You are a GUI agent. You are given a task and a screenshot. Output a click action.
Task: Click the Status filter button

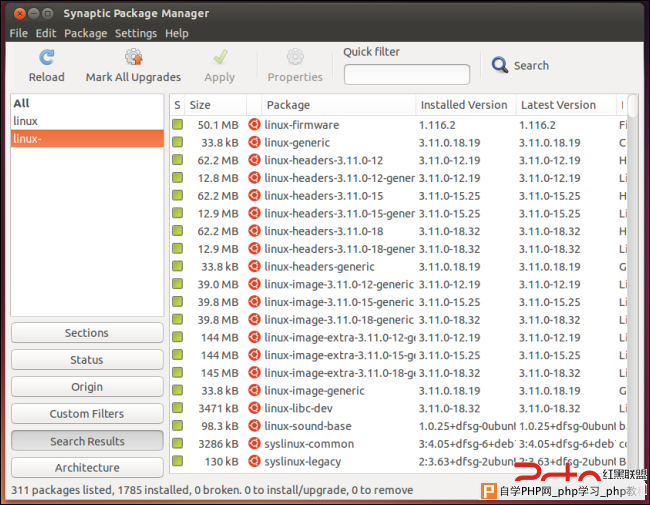click(87, 360)
